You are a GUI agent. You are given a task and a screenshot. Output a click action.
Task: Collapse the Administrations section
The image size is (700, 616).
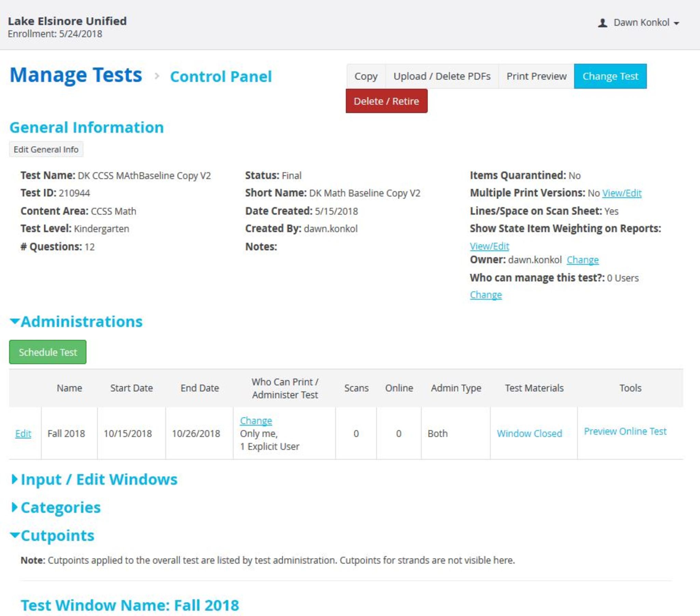coord(76,322)
